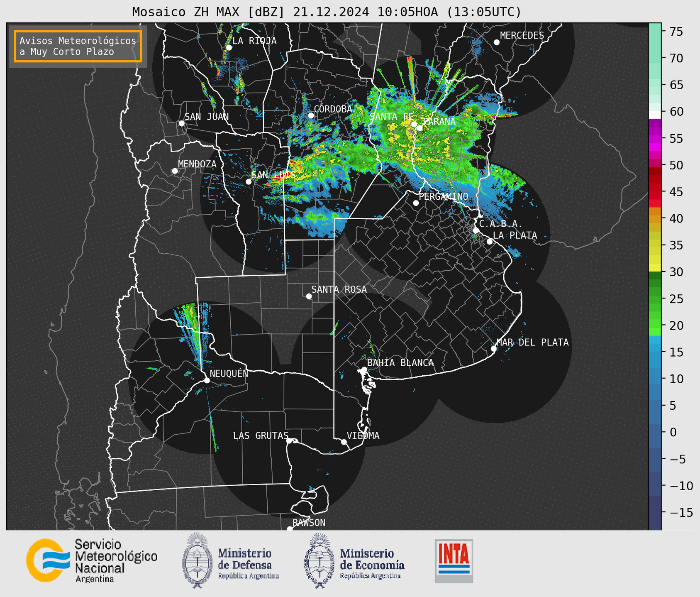Click the Ministerio de Economía emblem
700x597 pixels.
point(319,560)
